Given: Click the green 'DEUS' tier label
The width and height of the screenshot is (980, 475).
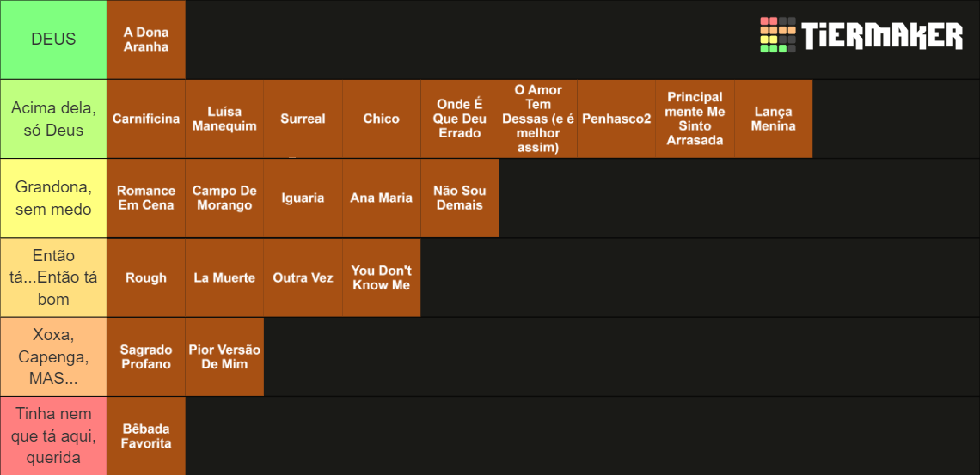Looking at the screenshot, I should [x=54, y=40].
